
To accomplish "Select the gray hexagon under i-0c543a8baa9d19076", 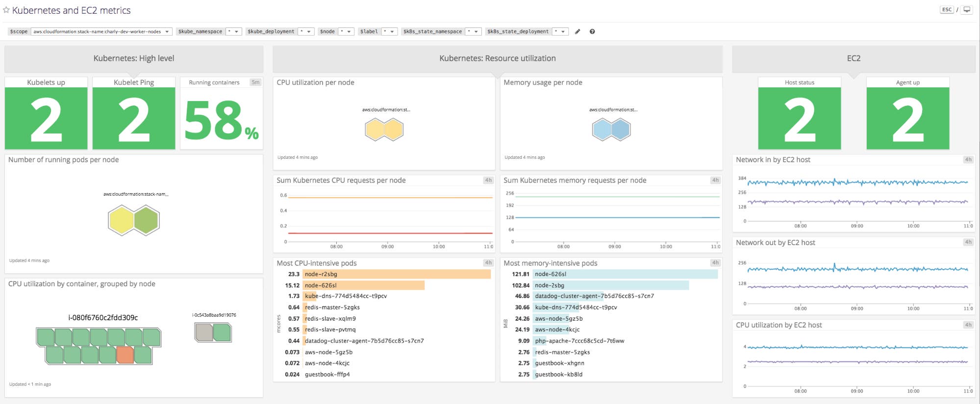I will pos(204,332).
